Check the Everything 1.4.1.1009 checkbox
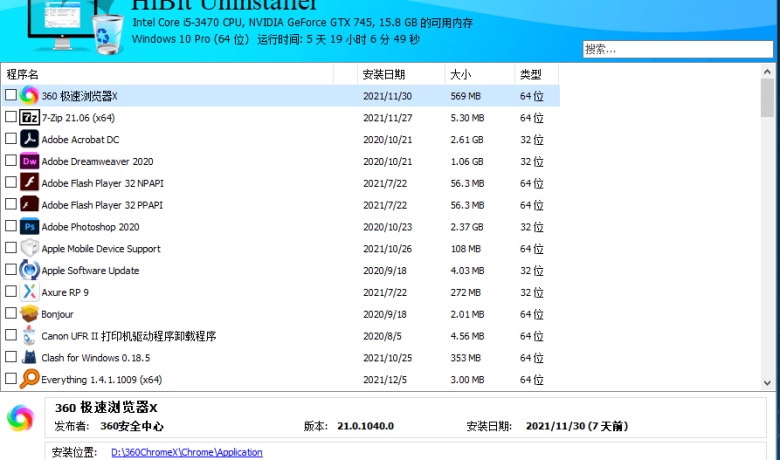 tap(11, 378)
